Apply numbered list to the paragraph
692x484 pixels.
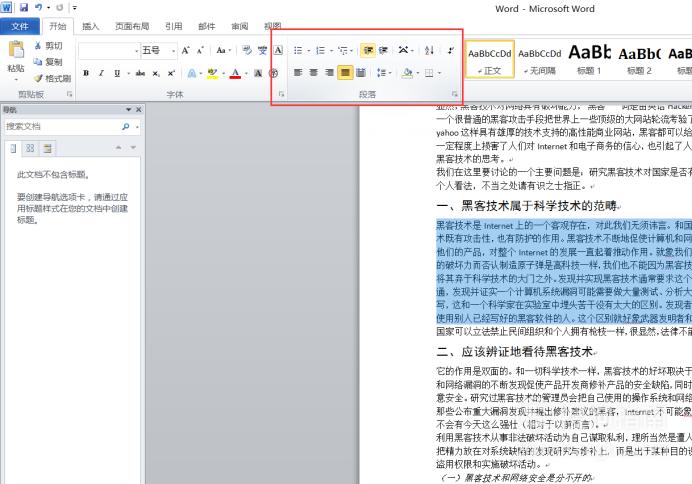click(x=321, y=50)
